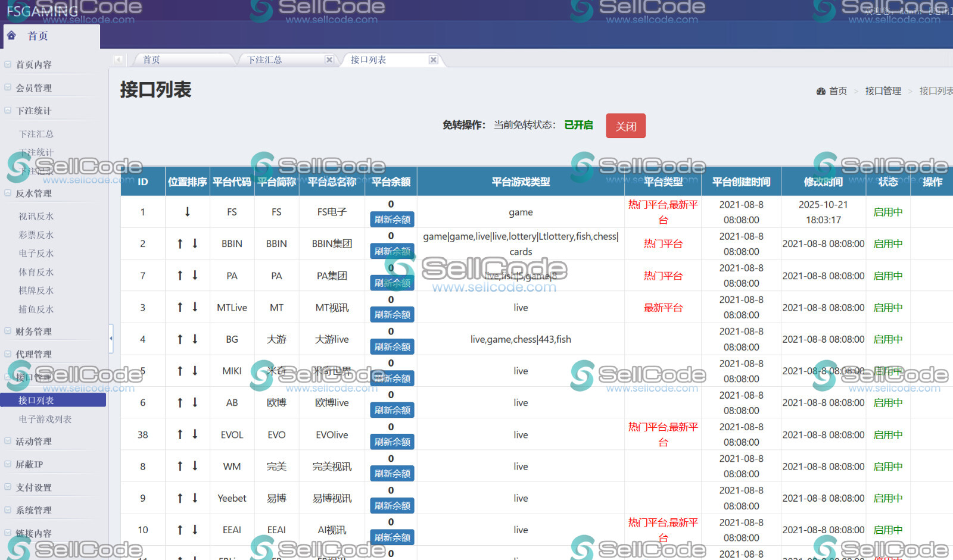Screen dimensions: 953x560
Task: Click the down arrow to move FS row lower
Action: click(188, 212)
